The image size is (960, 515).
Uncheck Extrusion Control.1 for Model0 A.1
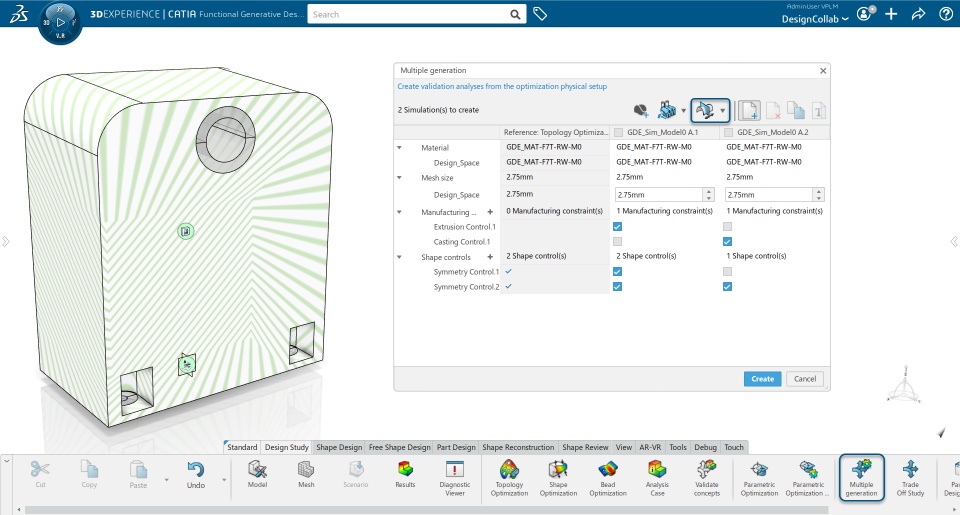(617, 227)
